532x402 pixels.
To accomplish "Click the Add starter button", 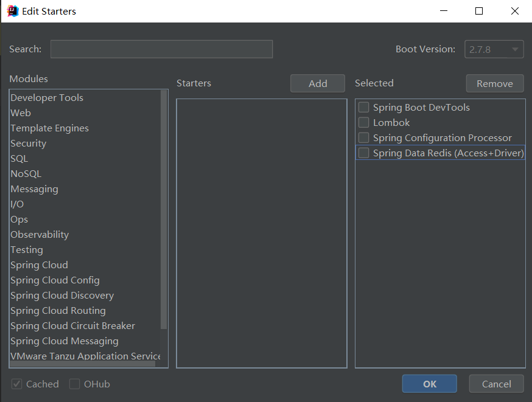I will (x=318, y=83).
